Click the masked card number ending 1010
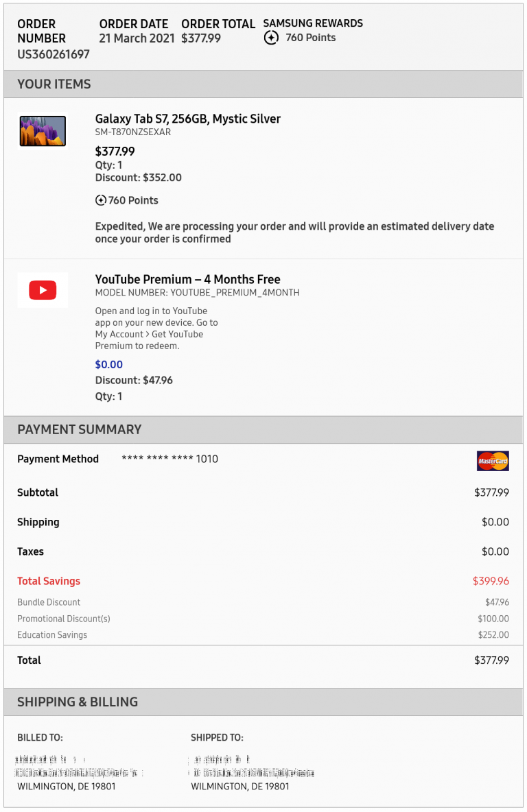527x812 pixels. (x=170, y=459)
